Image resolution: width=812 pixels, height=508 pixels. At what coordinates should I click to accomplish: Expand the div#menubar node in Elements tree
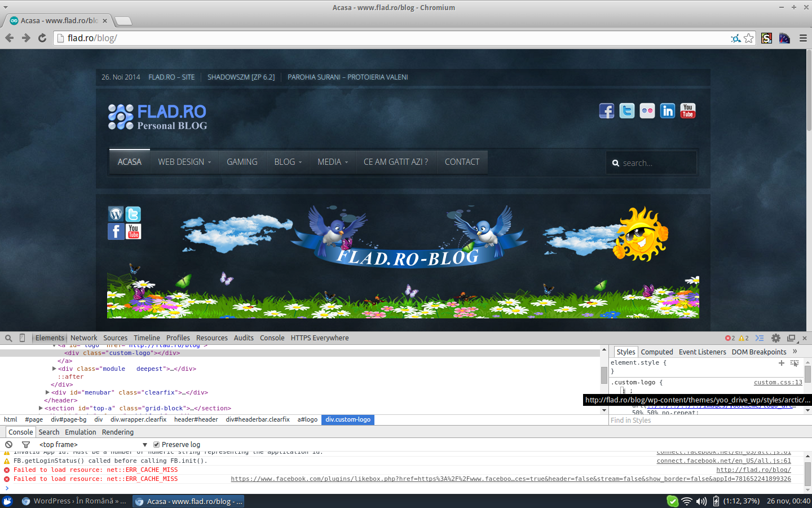coord(47,392)
